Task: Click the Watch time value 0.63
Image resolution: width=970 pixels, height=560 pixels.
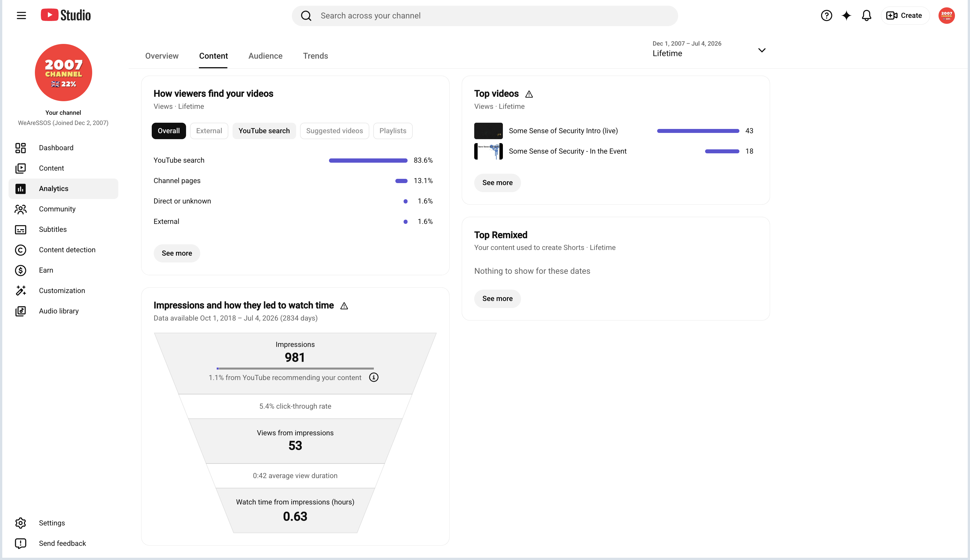Action: (x=295, y=516)
